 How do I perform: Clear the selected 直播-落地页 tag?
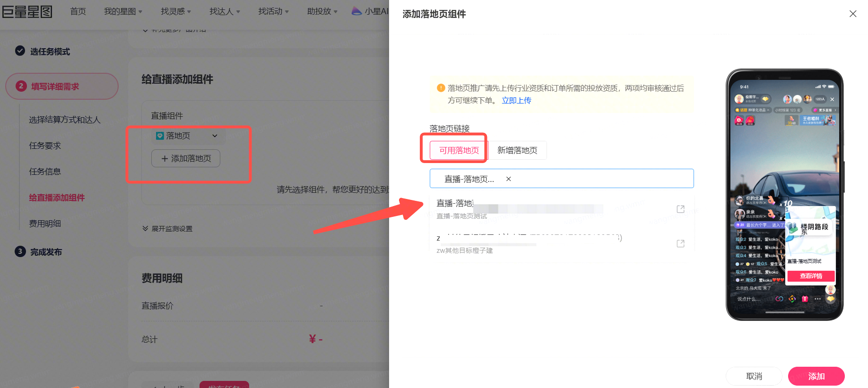509,179
